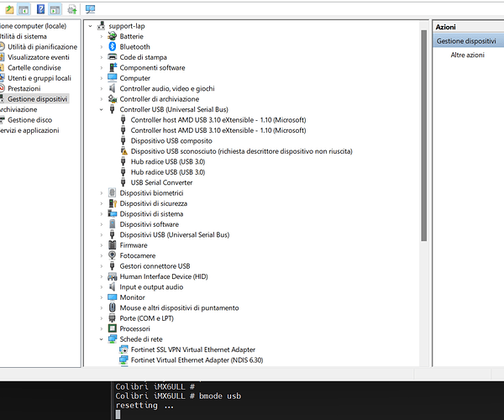
Task: Click the up-one-level folder toolbar icon
Action: (9, 9)
